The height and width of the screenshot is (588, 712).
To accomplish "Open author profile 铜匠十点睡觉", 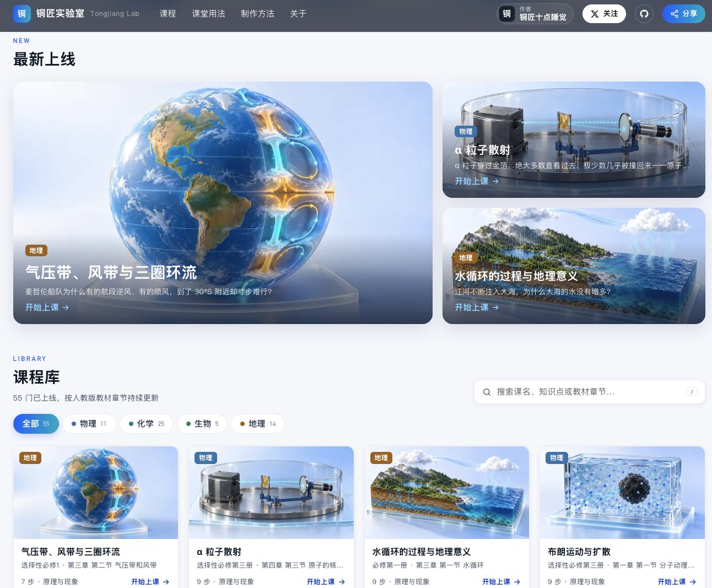I will tap(535, 14).
